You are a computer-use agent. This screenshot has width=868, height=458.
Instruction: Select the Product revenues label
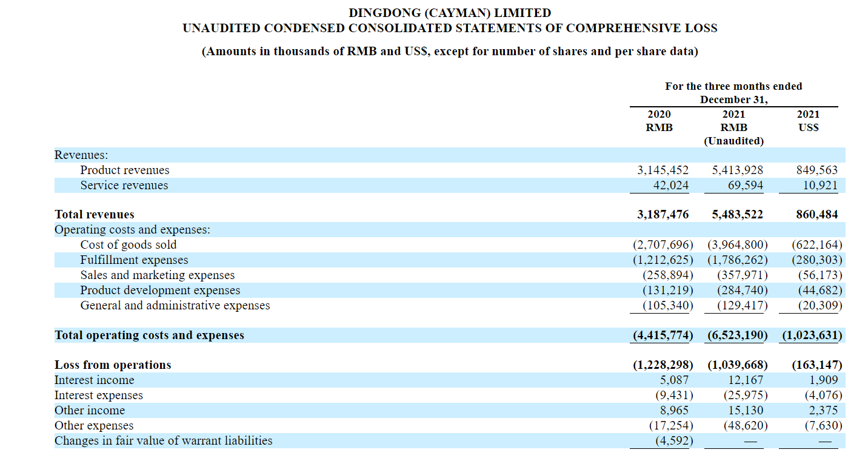coord(125,170)
